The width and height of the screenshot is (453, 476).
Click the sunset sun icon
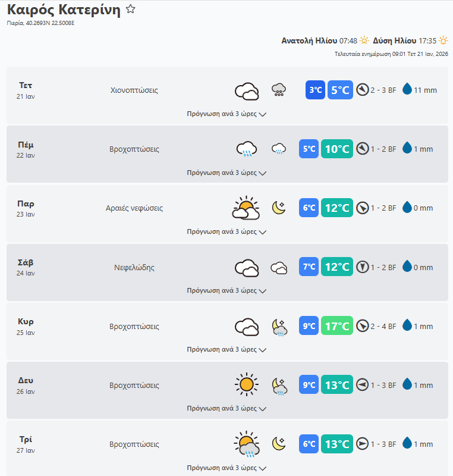[x=443, y=40]
